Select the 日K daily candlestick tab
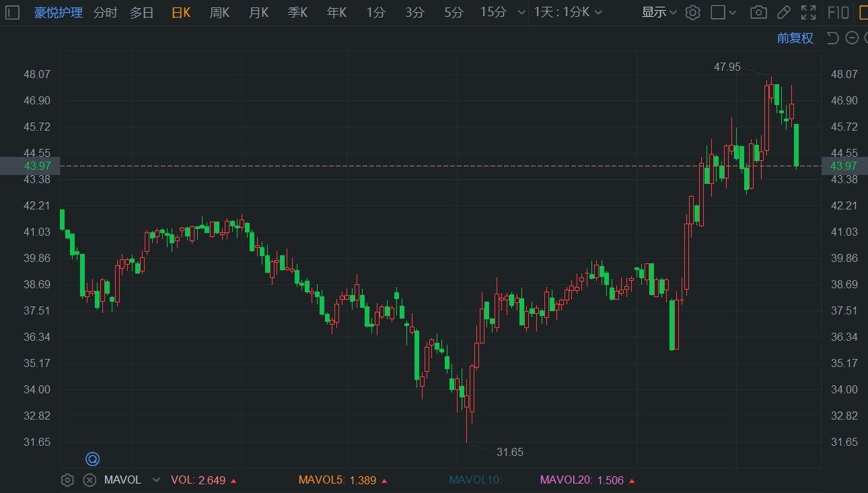 pyautogui.click(x=181, y=12)
